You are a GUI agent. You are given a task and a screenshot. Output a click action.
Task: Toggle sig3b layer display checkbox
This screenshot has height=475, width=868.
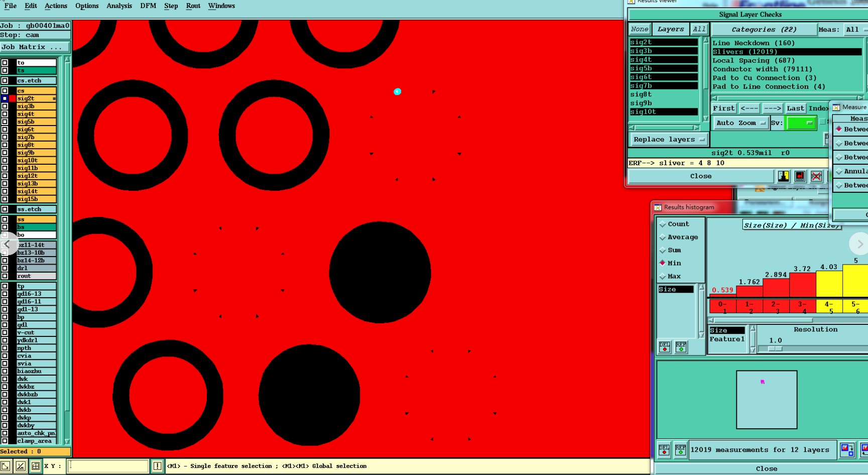(5, 106)
